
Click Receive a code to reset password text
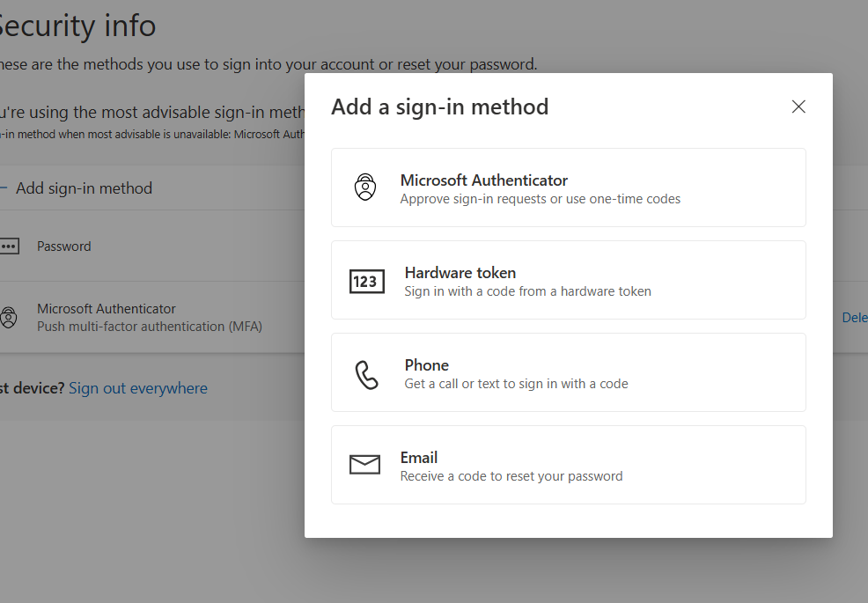(511, 476)
